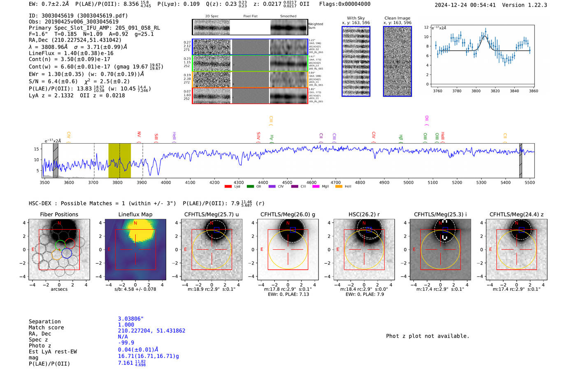
Task: Click the EWr: 0. PLAE: 7.9 caption
Action: (365, 294)
